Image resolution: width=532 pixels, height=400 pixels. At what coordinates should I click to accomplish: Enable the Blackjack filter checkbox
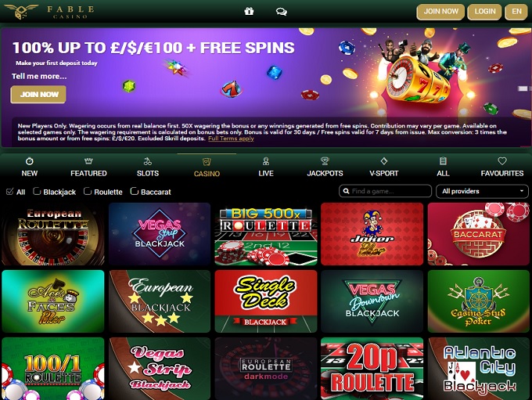(36, 192)
